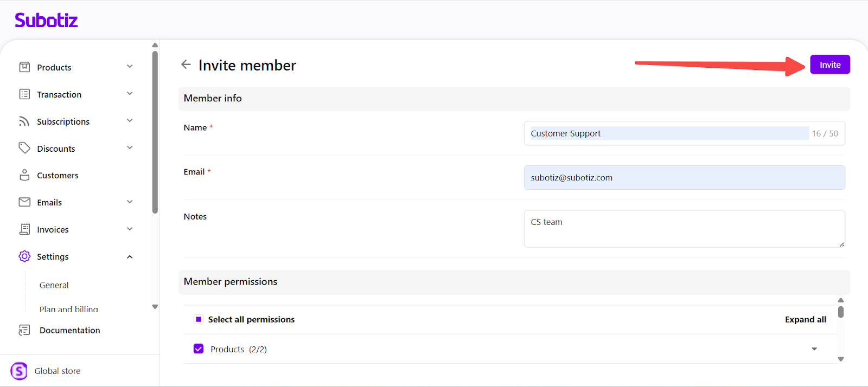Screen dimensions: 868x387
Task: Expand the Invoices menu chevron
Action: (130, 229)
